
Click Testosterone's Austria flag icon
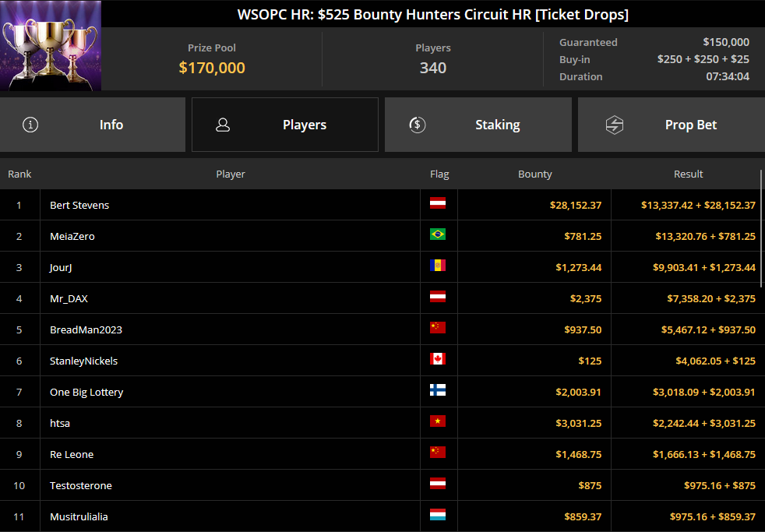tap(438, 484)
